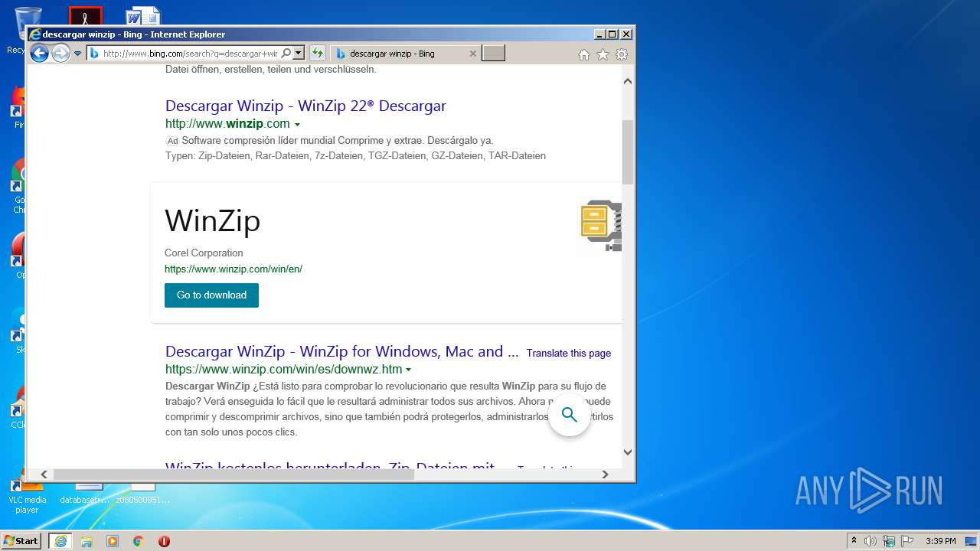Click the Show desktop button
Screen dimensions: 980x551
971,541
